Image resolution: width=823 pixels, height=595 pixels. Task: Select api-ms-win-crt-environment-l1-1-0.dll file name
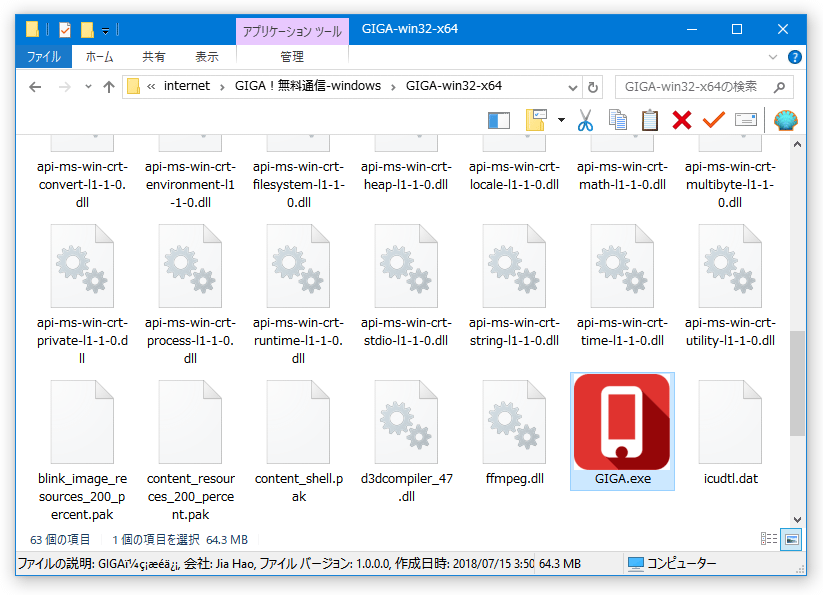190,185
